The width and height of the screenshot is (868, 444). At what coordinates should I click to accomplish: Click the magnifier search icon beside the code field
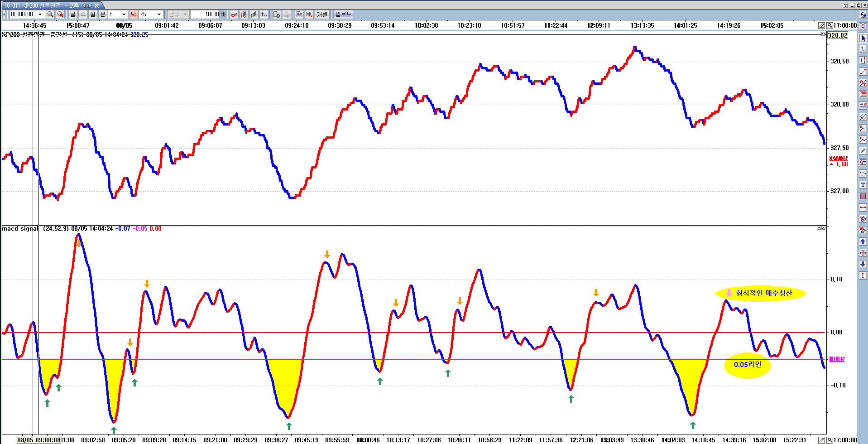[x=50, y=14]
